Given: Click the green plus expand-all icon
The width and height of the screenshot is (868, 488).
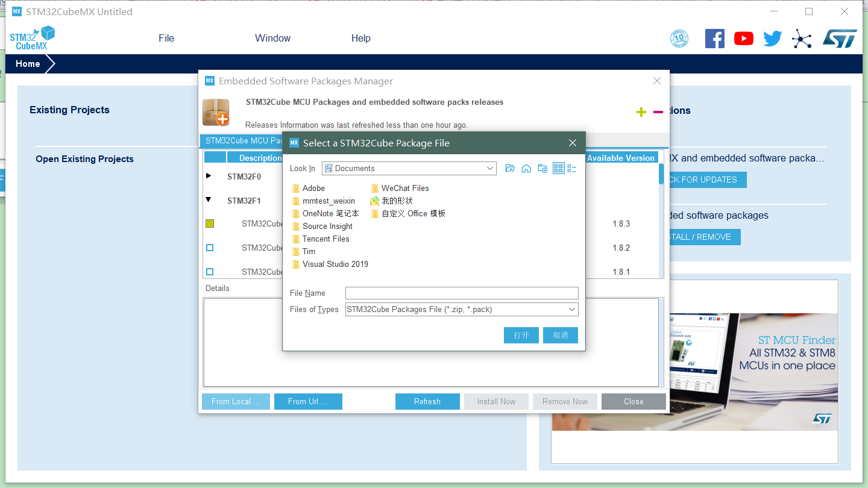Looking at the screenshot, I should tap(641, 112).
